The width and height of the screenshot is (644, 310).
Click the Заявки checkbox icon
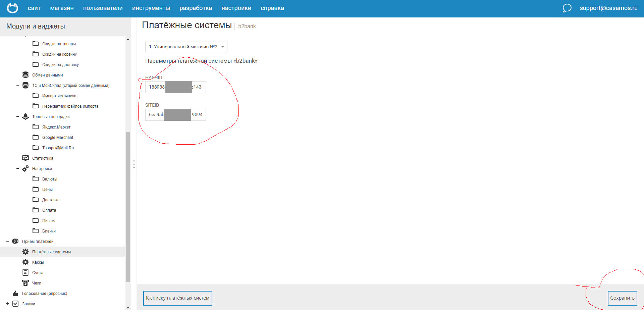(x=15, y=304)
